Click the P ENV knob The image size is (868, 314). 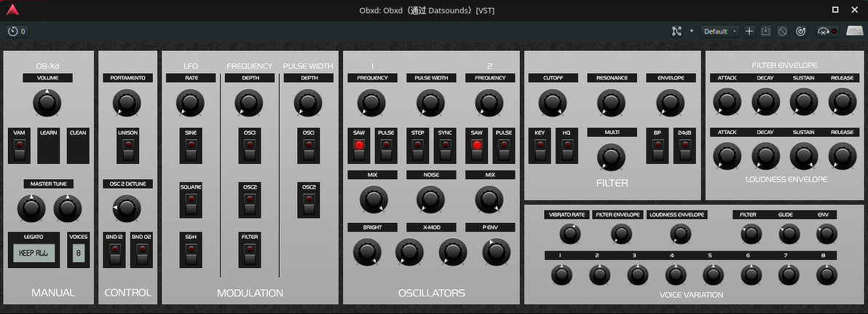point(496,252)
